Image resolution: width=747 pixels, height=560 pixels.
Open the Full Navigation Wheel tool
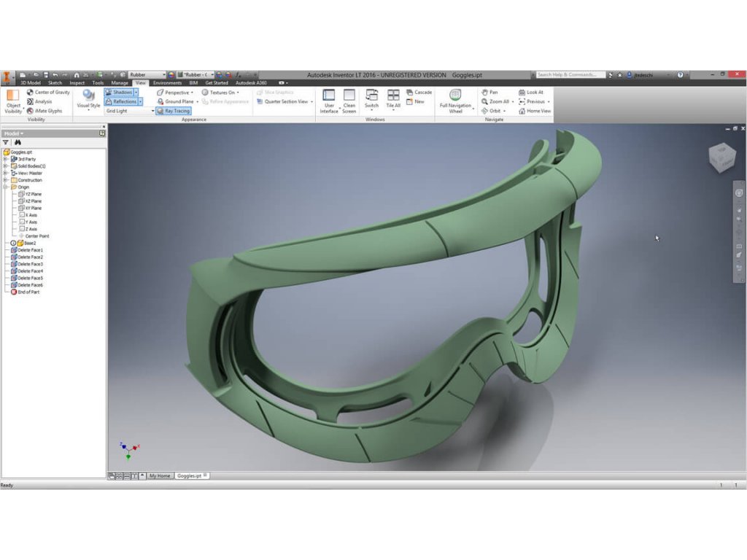455,100
